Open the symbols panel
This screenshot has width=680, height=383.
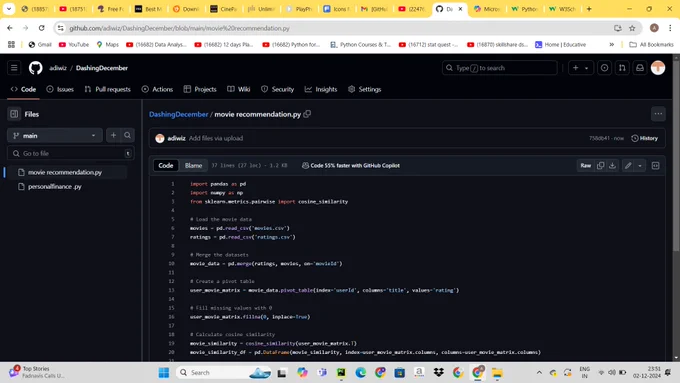coord(655,165)
